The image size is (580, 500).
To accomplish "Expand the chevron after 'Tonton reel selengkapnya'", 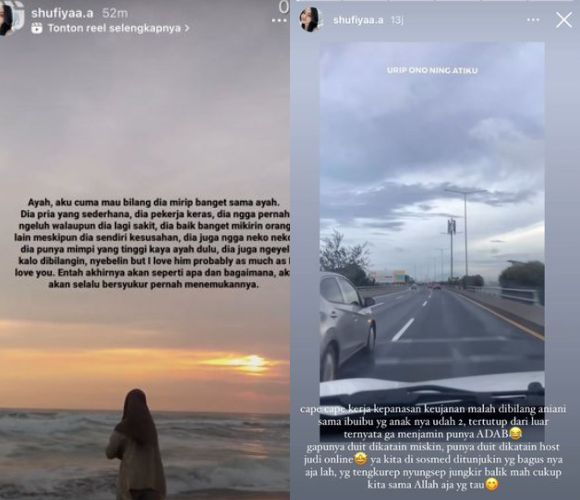I will 187,28.
